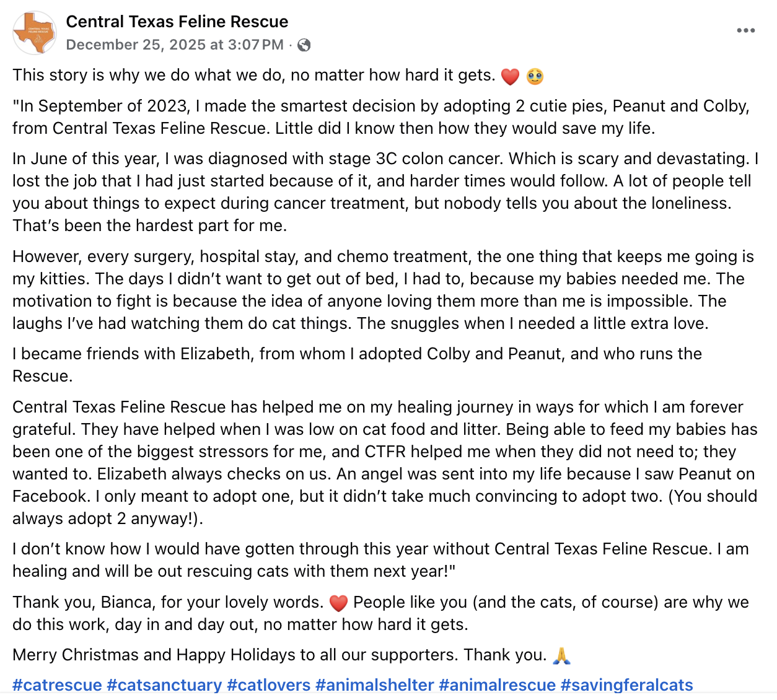Open the Central Texas Feline Rescue page name
The height and width of the screenshot is (700, 777).
point(177,22)
